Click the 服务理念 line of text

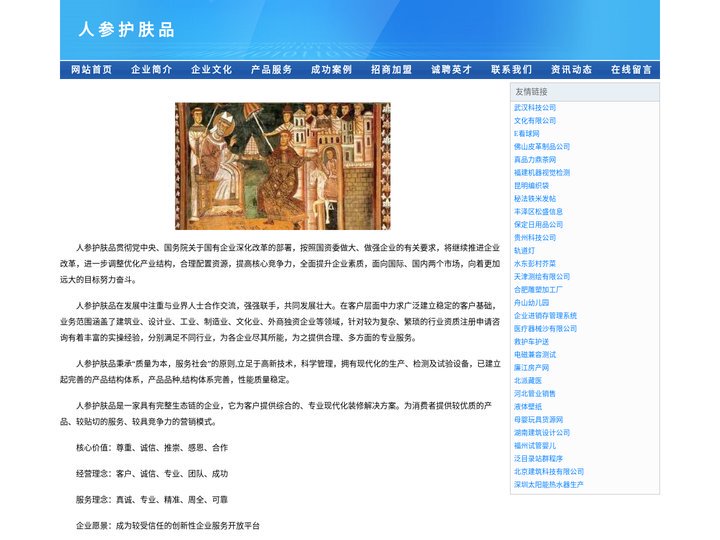tap(152, 500)
